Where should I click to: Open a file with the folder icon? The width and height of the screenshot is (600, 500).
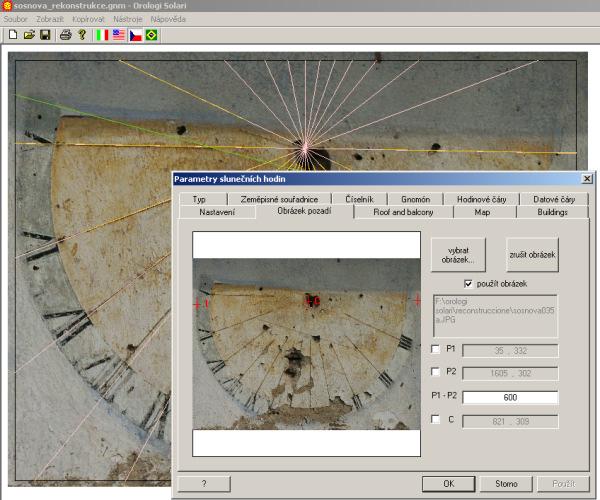(29, 35)
